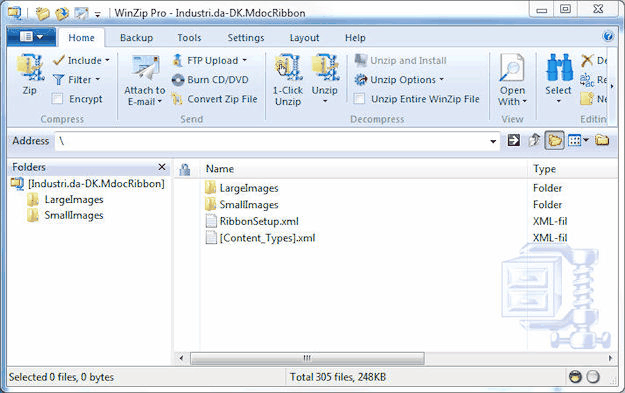The width and height of the screenshot is (625, 393).
Task: Click the horizontal scrollbar thumb
Action: (x=307, y=358)
